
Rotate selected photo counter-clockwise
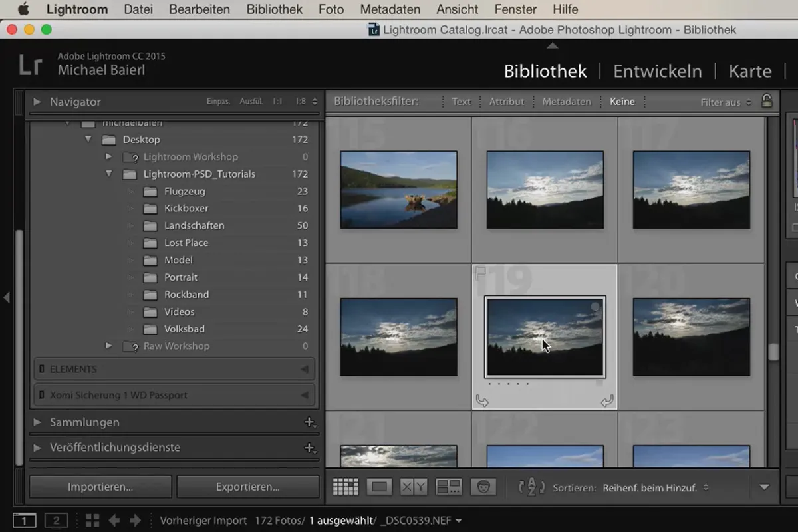tap(482, 400)
